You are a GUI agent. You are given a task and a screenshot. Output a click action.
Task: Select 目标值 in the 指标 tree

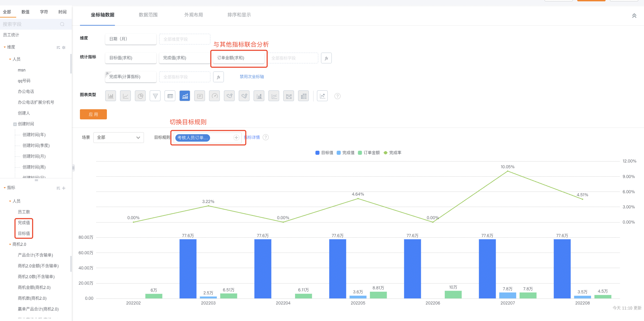24,234
